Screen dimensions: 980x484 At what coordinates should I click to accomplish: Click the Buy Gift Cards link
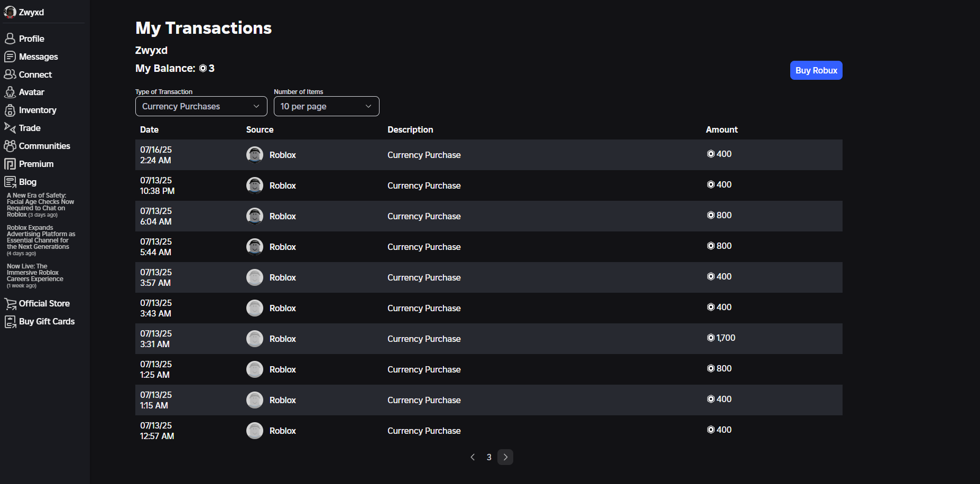[47, 321]
